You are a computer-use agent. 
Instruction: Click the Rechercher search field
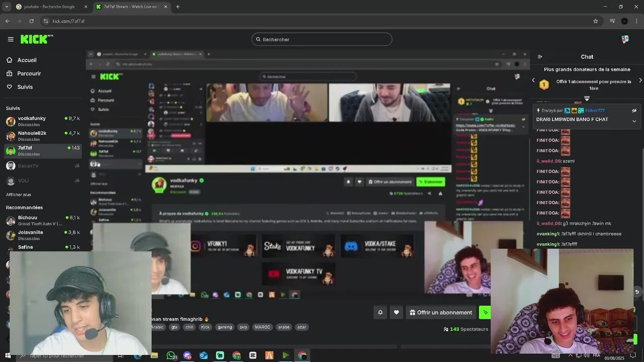322,39
